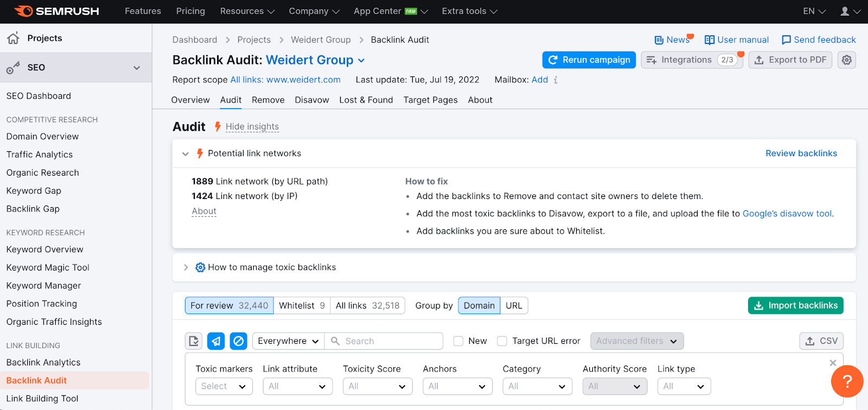The height and width of the screenshot is (410, 868).
Task: Switch to the Lost & Found tab
Action: pos(366,100)
